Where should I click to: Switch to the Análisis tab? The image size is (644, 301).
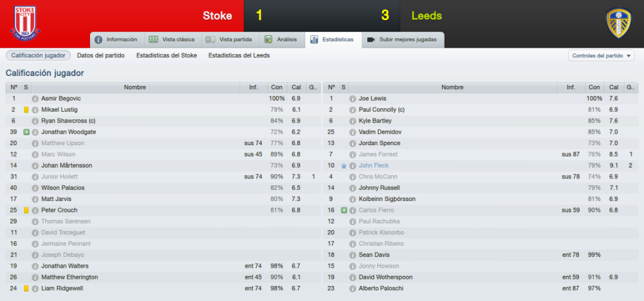tap(282, 40)
